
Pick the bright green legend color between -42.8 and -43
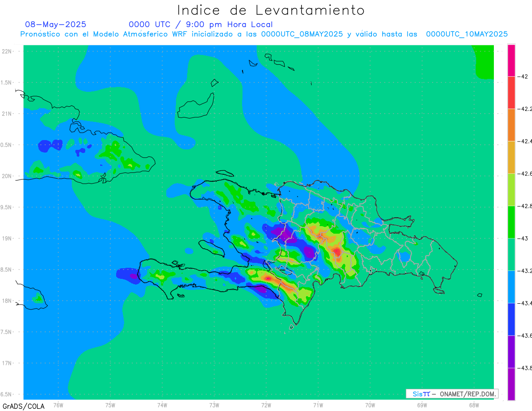click(x=511, y=222)
